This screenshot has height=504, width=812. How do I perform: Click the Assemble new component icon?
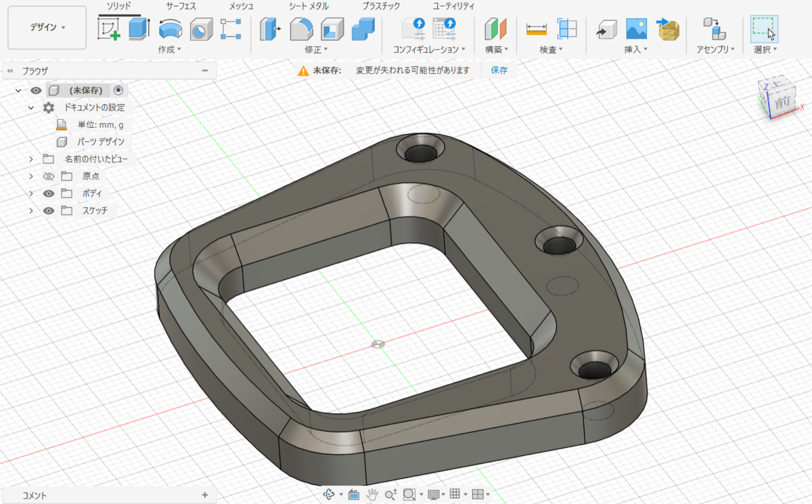715,30
